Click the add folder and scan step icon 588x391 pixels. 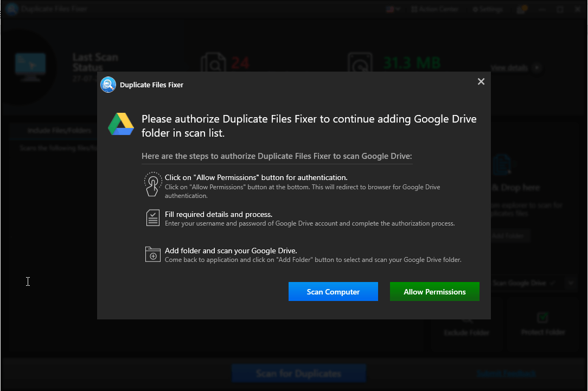(x=152, y=254)
